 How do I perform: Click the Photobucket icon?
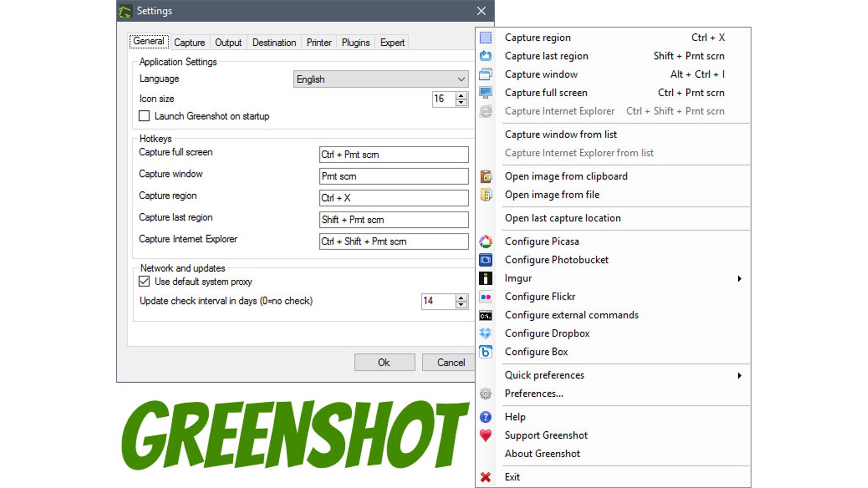(x=486, y=260)
